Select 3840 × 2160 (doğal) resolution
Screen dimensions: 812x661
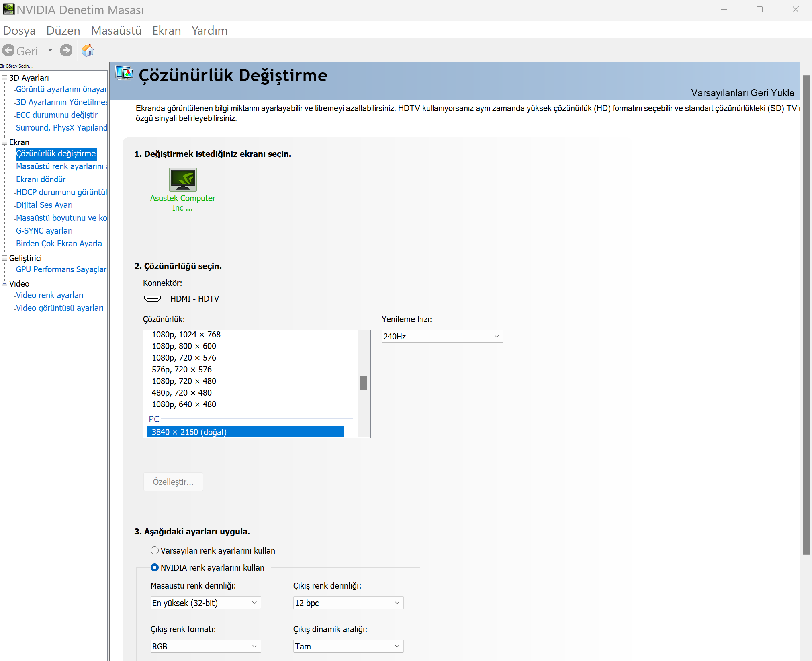point(245,432)
